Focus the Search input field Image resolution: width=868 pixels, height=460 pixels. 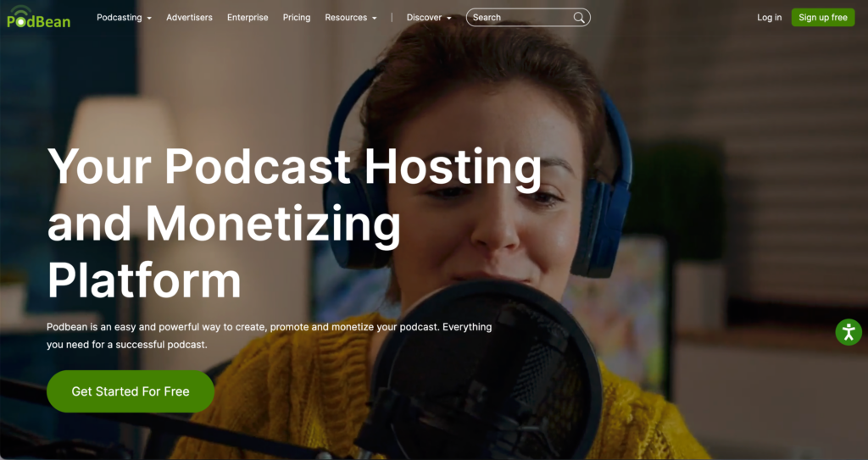[x=528, y=18]
